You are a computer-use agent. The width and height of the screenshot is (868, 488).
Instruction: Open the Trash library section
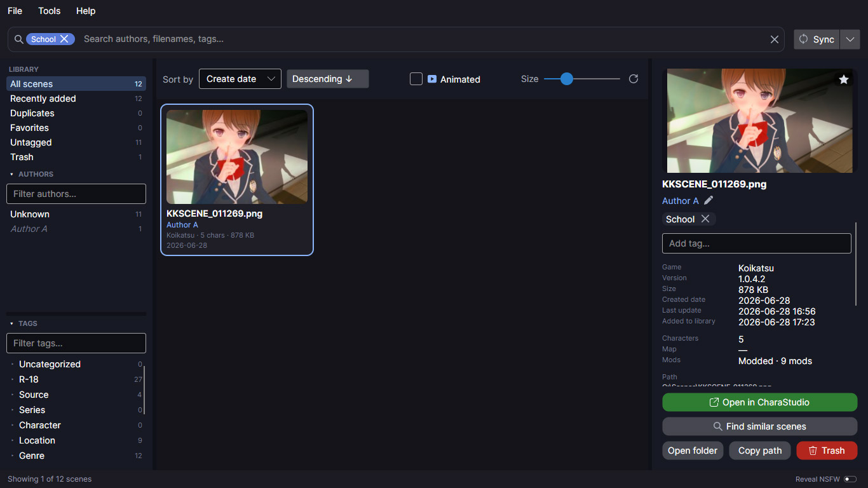click(x=76, y=157)
